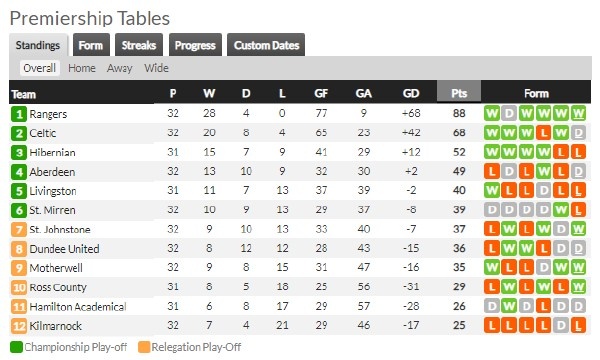Click Celtic's orange L form icon
This screenshot has height=360, width=600.
coord(543,133)
